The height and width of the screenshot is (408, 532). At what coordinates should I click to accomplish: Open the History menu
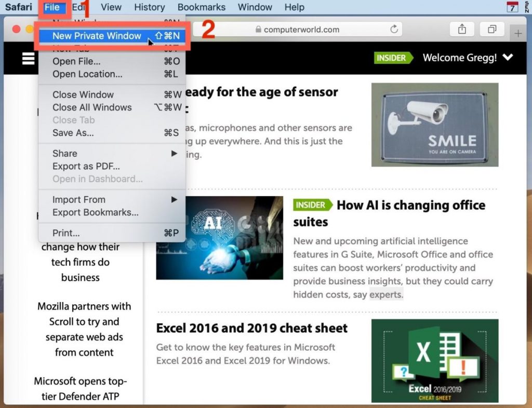click(x=150, y=7)
